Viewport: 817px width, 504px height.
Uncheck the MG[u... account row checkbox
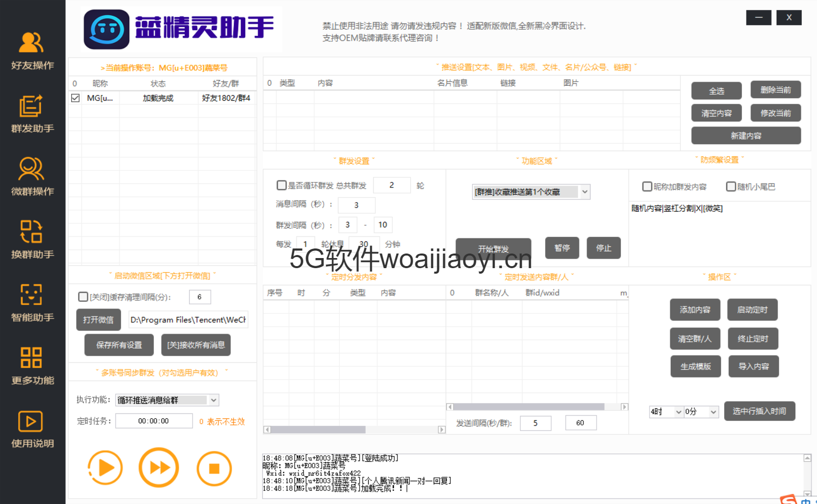pyautogui.click(x=75, y=98)
